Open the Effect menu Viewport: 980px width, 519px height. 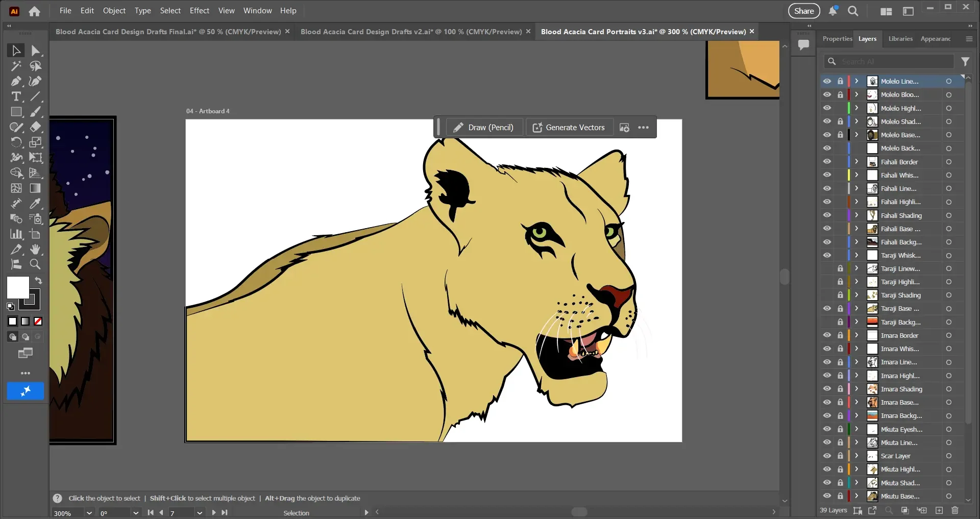point(199,11)
